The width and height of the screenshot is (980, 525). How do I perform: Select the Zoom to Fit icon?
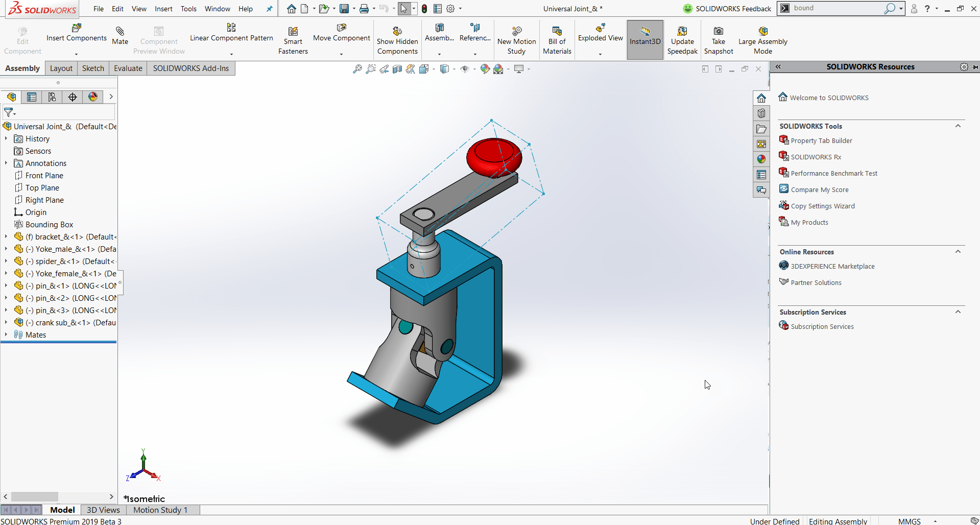click(357, 69)
